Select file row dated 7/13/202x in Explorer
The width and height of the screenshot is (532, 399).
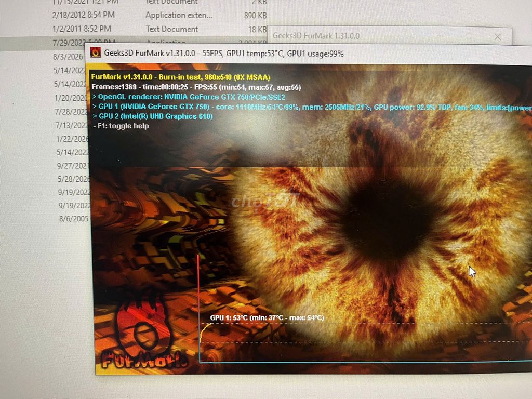(72, 125)
